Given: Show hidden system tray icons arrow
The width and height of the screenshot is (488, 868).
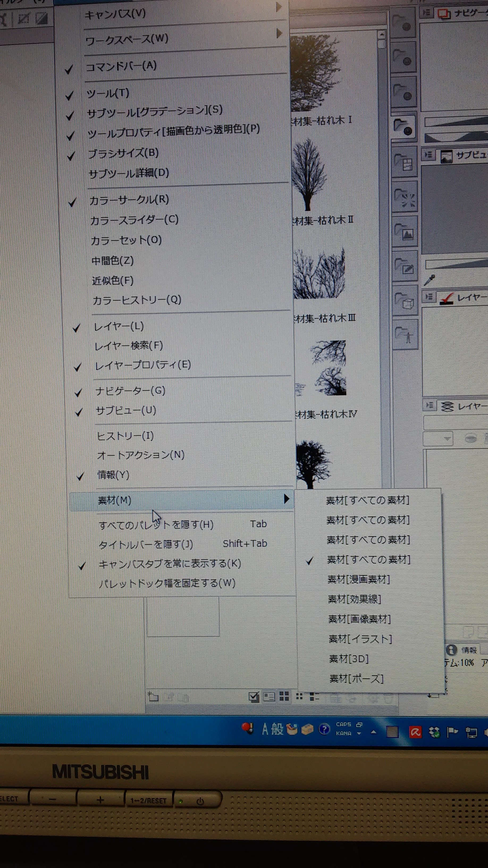Looking at the screenshot, I should [373, 732].
